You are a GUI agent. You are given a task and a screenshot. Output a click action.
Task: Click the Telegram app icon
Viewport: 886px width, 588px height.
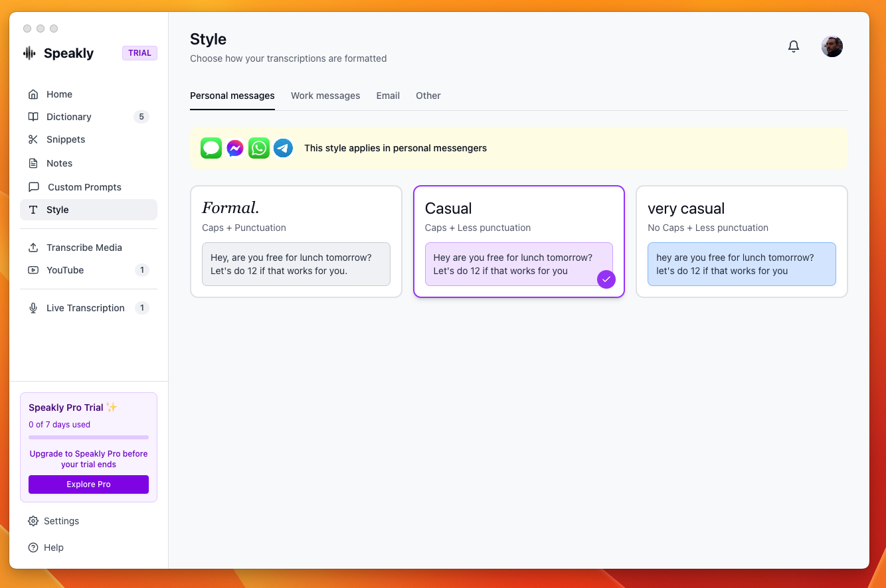(283, 148)
